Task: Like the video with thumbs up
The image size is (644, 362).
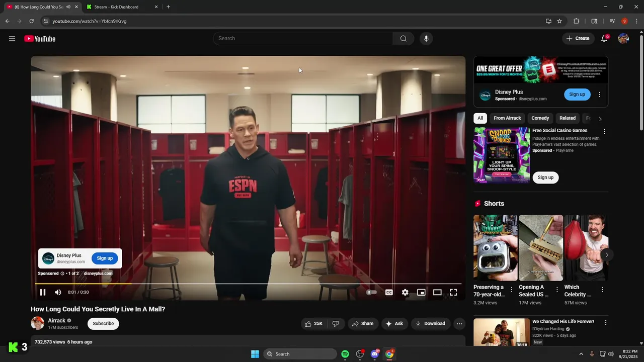Action: (x=314, y=324)
